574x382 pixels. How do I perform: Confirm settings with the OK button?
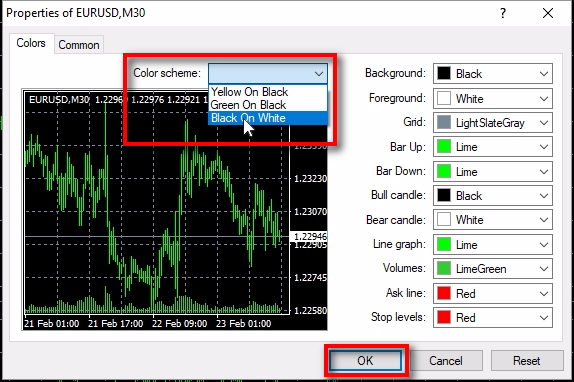[365, 361]
